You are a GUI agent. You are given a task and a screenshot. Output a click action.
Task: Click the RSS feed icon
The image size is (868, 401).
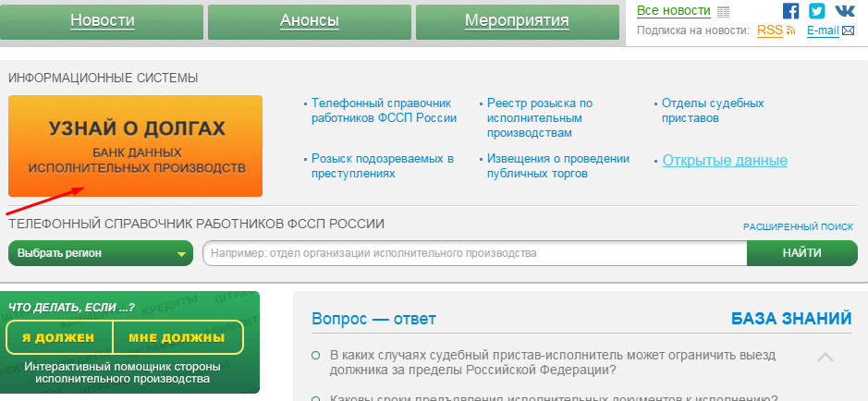pos(790,30)
